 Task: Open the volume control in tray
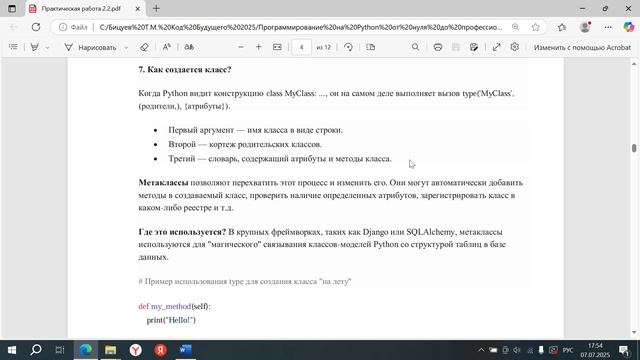(x=517, y=350)
